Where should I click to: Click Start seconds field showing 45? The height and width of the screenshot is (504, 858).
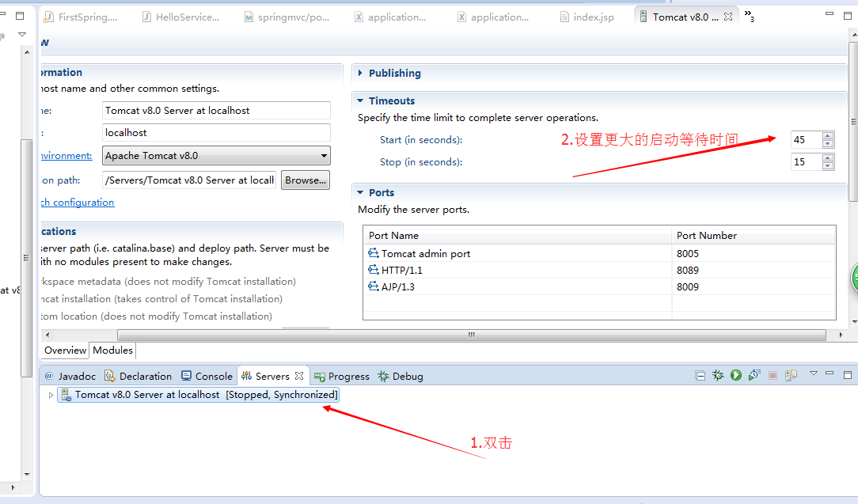tap(806, 139)
